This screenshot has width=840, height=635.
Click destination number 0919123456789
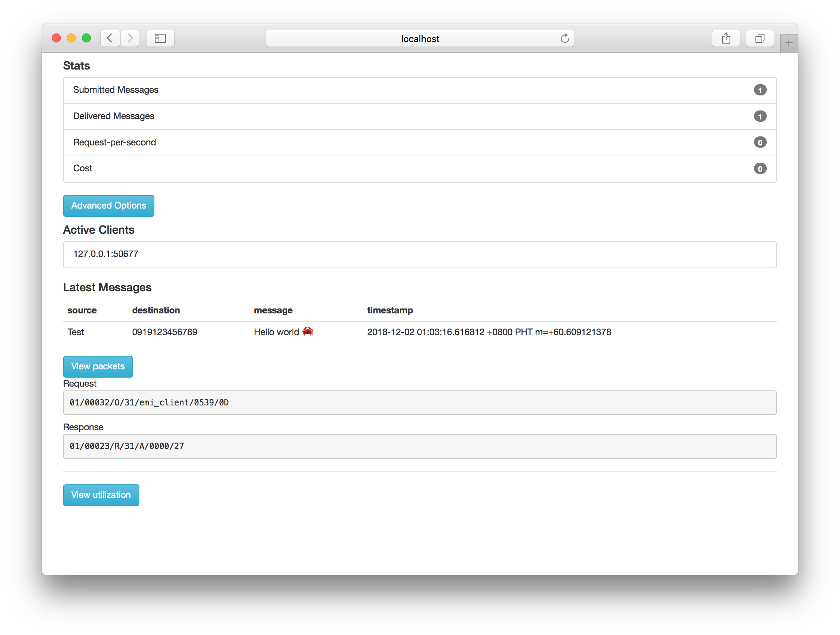click(x=165, y=332)
